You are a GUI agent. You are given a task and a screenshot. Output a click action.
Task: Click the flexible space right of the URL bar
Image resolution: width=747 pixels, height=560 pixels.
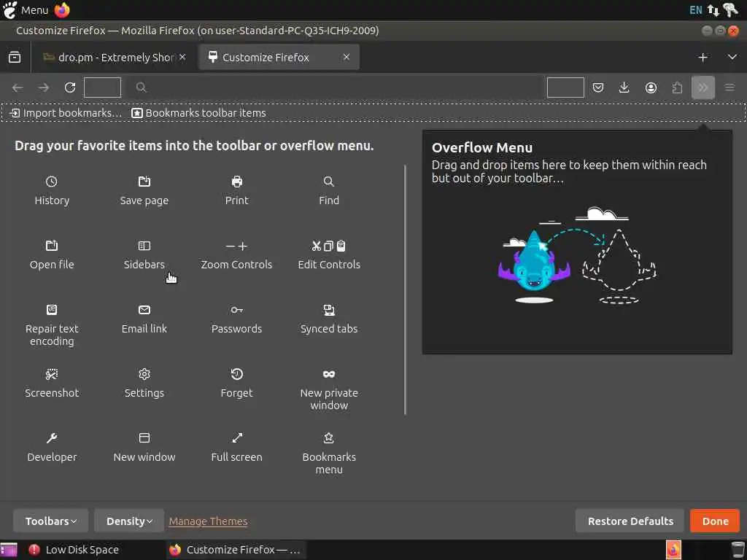pyautogui.click(x=565, y=87)
